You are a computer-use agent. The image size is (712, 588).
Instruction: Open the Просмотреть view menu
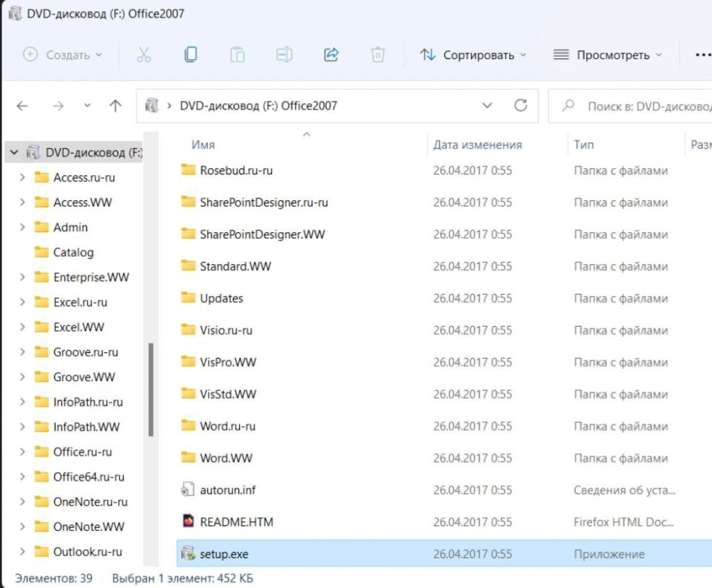click(608, 55)
